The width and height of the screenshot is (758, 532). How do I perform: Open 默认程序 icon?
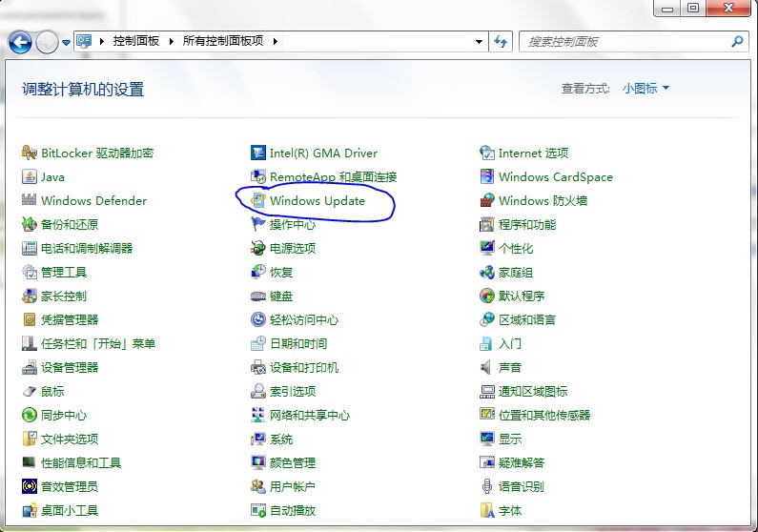[487, 296]
